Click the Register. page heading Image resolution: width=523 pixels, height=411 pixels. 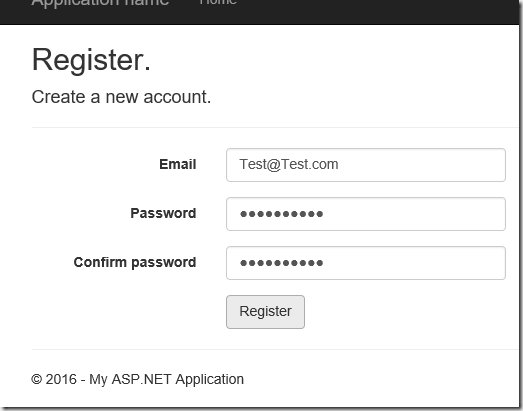tap(91, 60)
